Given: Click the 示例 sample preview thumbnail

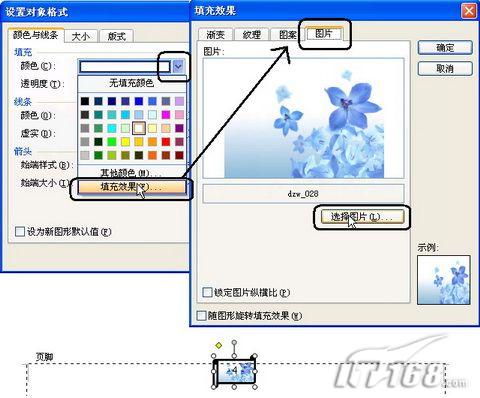Looking at the screenshot, I should [444, 280].
